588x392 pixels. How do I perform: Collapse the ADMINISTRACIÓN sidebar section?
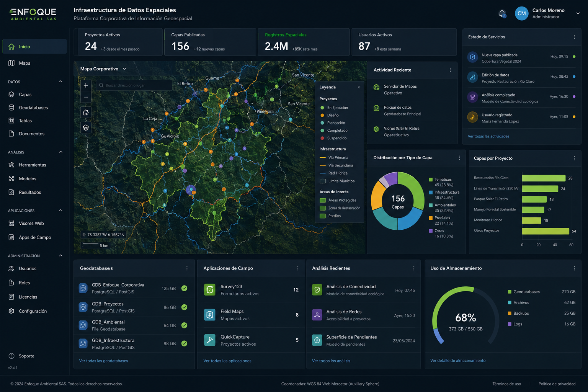(60, 256)
